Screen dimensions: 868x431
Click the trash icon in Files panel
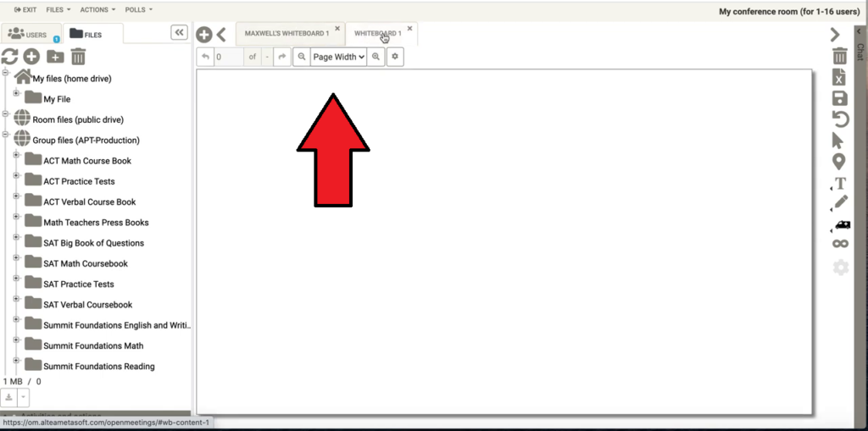(x=78, y=57)
